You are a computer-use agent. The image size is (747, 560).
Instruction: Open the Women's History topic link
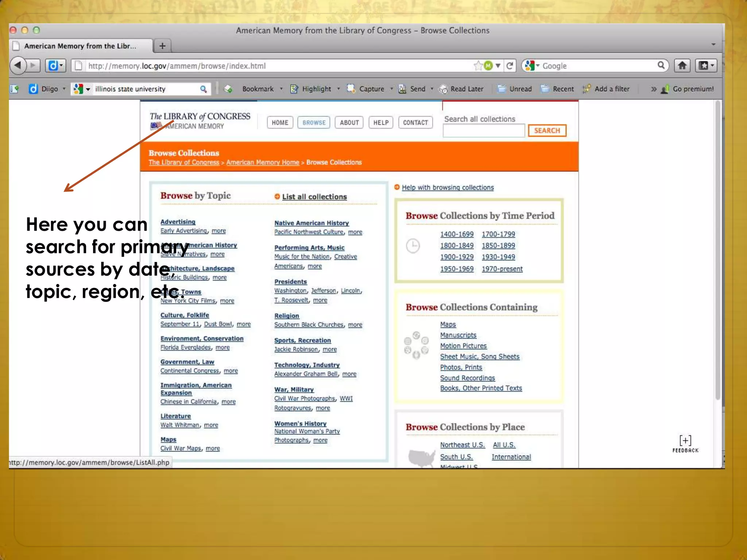coord(300,424)
